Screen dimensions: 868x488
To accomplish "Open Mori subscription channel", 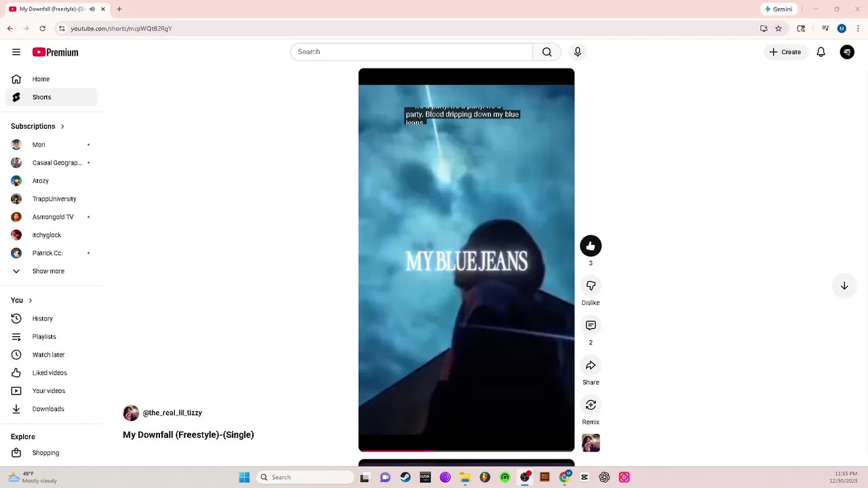I will [x=52, y=144].
